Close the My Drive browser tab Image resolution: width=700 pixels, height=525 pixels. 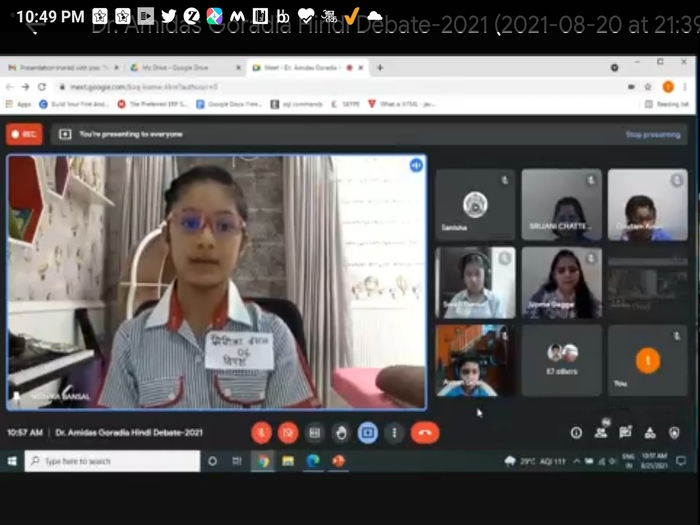[238, 68]
